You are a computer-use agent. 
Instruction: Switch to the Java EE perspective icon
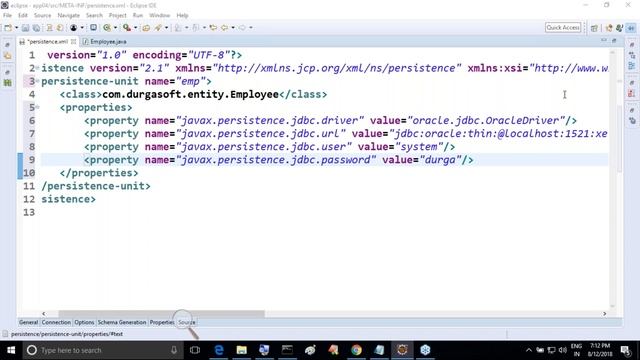609,28
